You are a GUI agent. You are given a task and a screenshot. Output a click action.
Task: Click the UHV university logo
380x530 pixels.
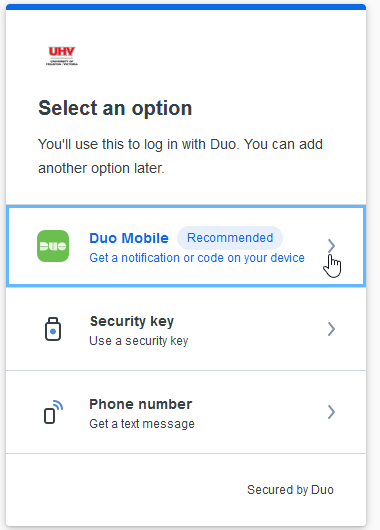pos(62,56)
